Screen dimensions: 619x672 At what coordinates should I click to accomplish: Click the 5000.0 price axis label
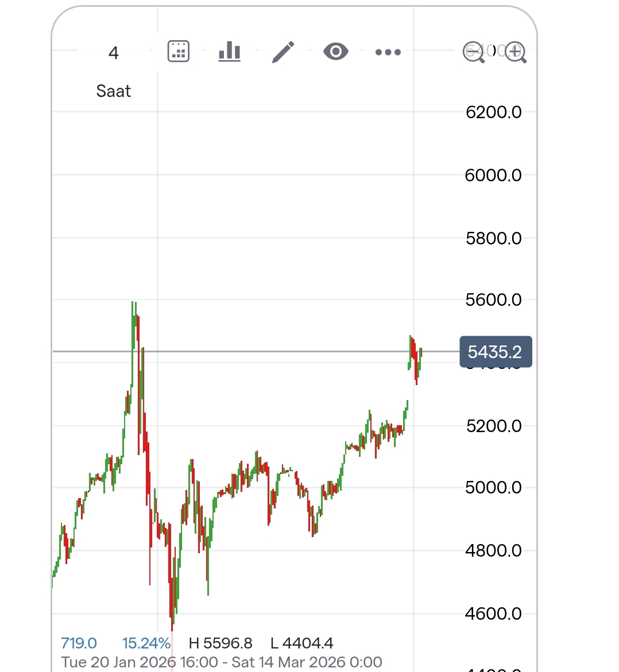pos(493,488)
